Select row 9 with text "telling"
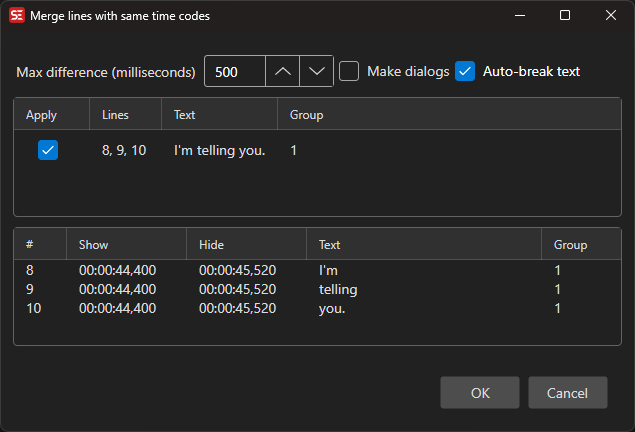This screenshot has height=432, width=635. [x=318, y=289]
